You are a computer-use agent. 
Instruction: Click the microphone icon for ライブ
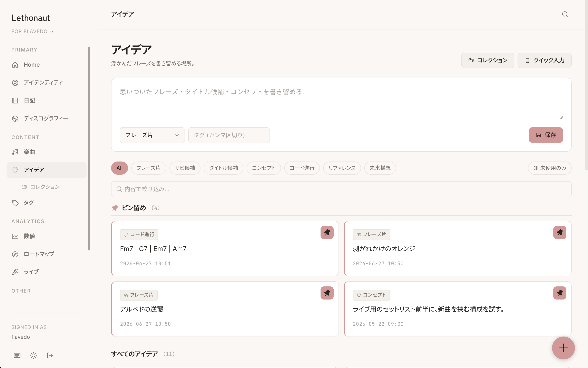click(x=15, y=272)
